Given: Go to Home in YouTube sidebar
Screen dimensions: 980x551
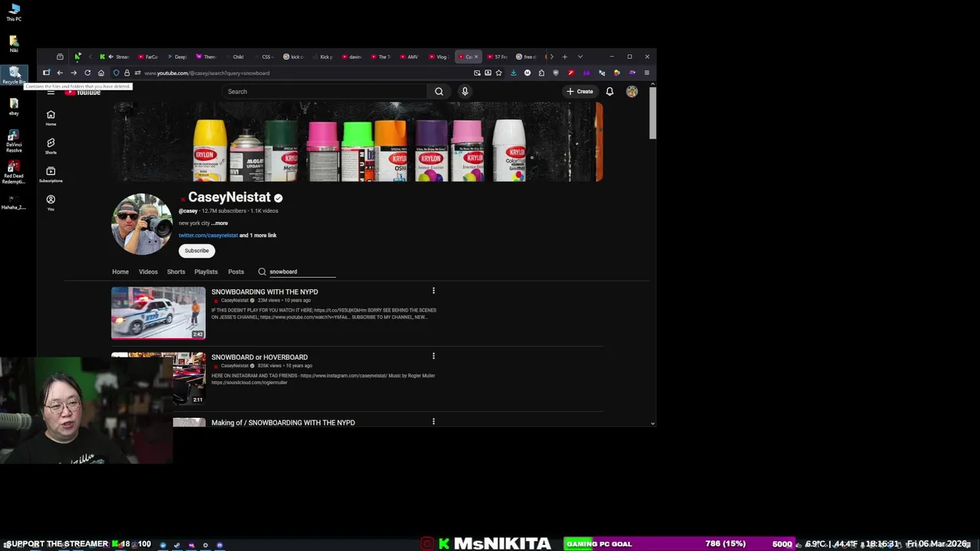Looking at the screenshot, I should [51, 118].
